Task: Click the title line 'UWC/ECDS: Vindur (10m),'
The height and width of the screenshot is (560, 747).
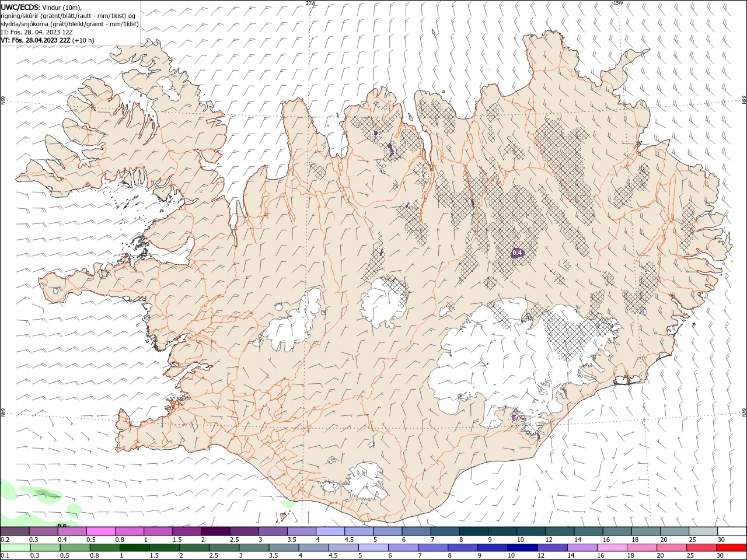Action: [x=41, y=7]
